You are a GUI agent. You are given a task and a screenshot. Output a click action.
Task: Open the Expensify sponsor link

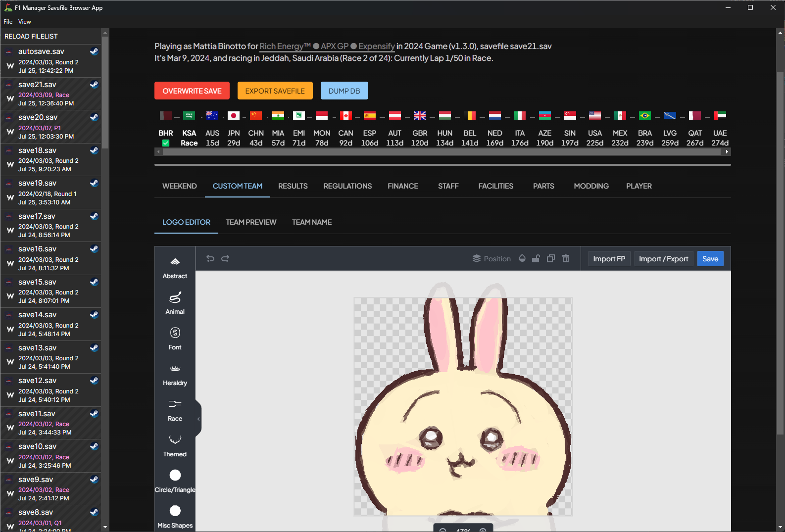377,46
